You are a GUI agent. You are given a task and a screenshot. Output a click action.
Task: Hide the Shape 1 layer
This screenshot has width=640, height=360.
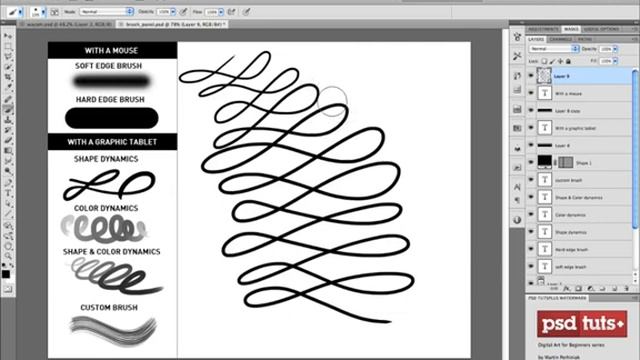[x=531, y=162]
